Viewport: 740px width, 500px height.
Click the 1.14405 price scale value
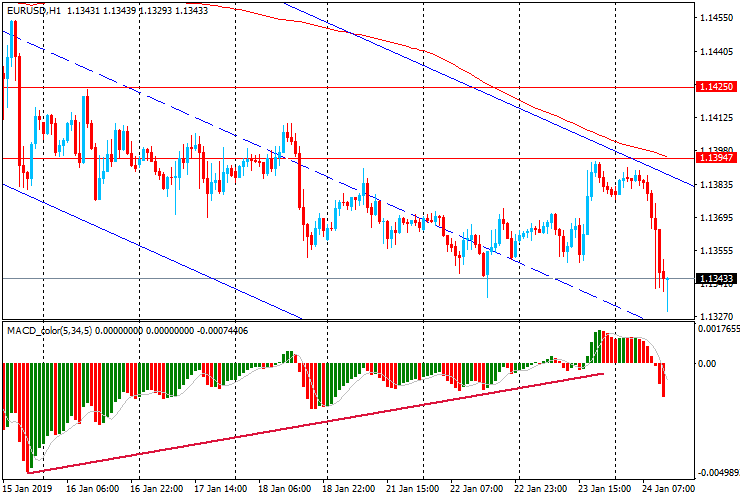tap(716, 51)
